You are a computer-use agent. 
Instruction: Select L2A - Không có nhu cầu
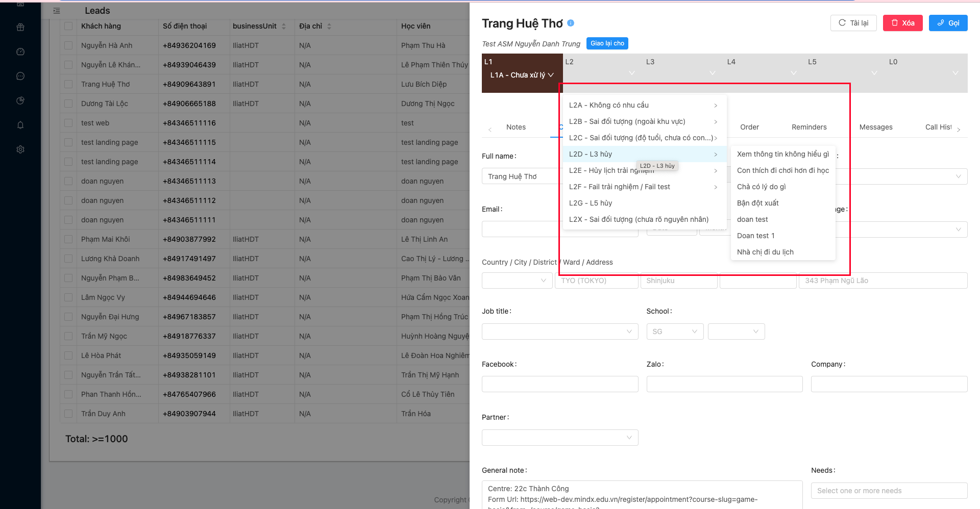644,105
